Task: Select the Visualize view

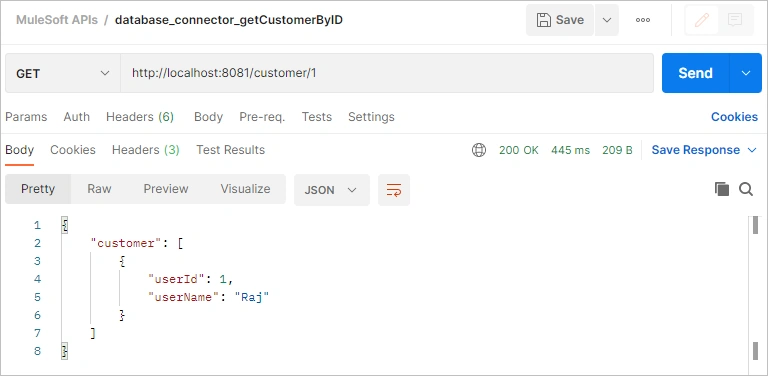Action: click(245, 189)
